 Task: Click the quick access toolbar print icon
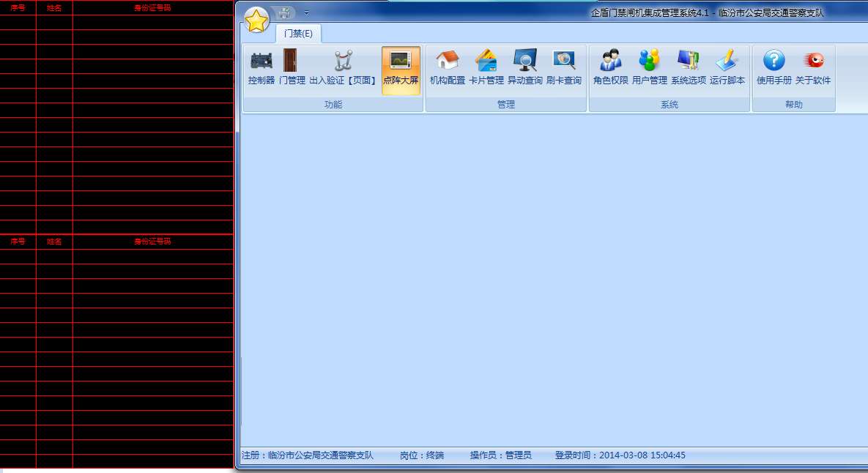[284, 12]
